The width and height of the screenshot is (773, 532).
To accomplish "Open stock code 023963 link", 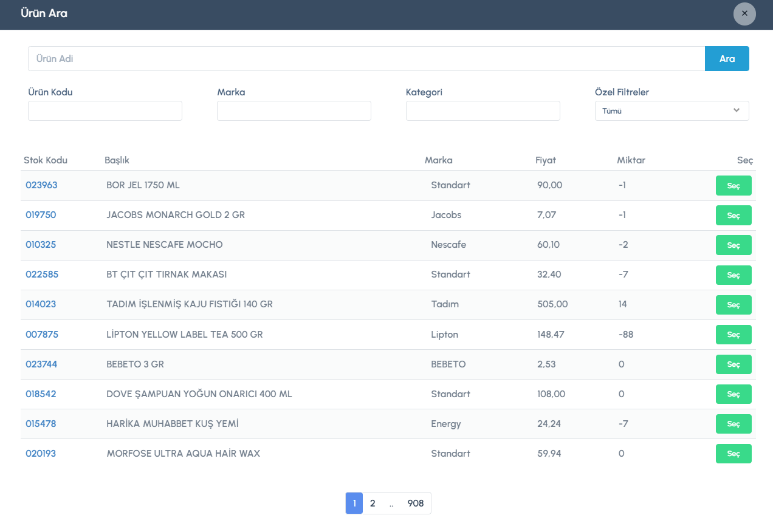I will click(41, 185).
